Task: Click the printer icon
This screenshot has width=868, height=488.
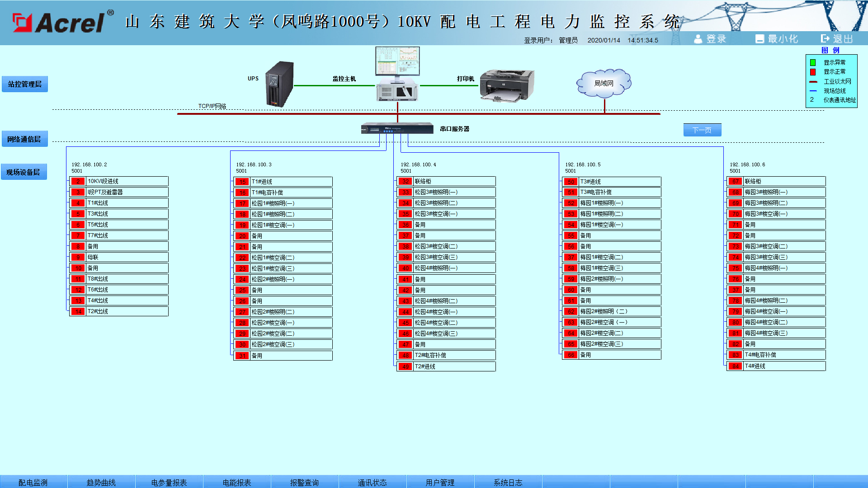Action: (506, 85)
